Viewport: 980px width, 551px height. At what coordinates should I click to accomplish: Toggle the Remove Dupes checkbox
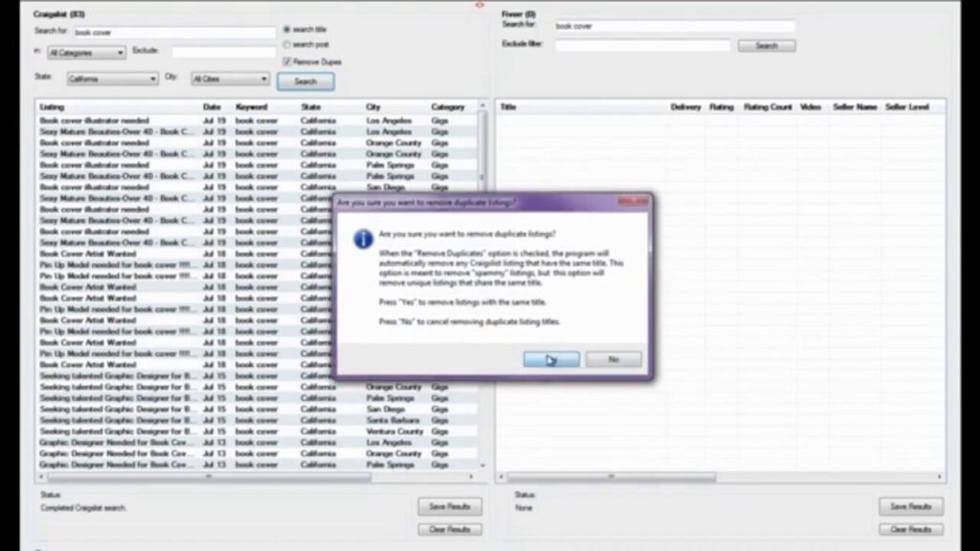point(287,61)
